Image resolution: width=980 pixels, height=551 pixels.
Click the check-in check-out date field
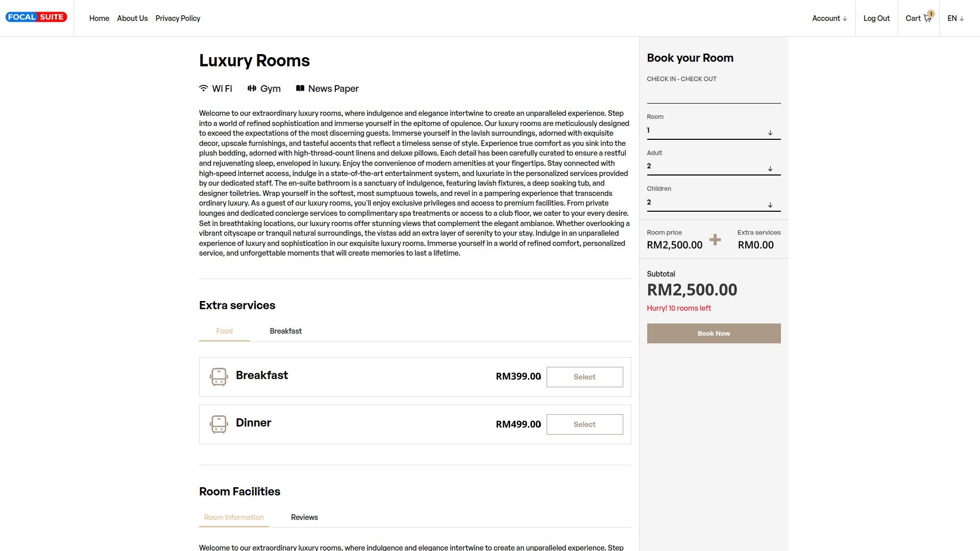click(x=714, y=95)
